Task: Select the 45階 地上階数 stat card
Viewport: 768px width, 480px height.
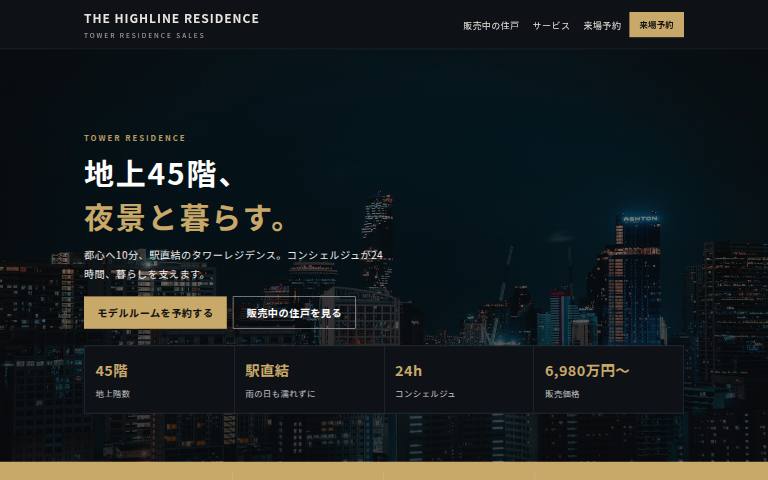Action: click(x=159, y=380)
